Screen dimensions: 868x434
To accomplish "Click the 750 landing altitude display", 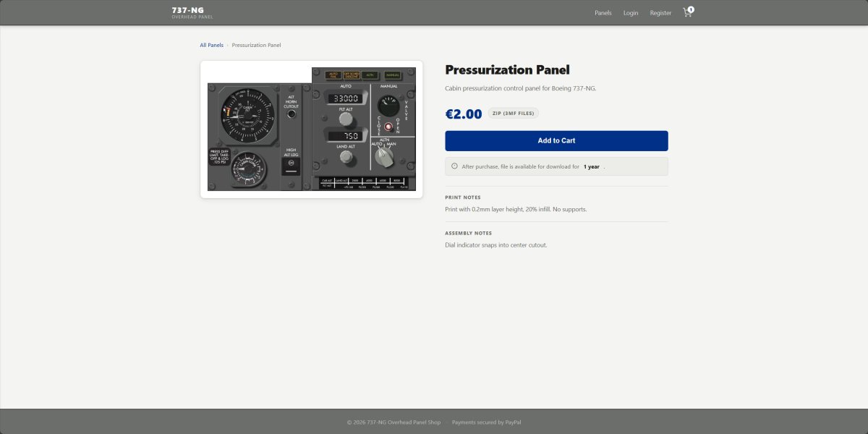I will [x=345, y=135].
